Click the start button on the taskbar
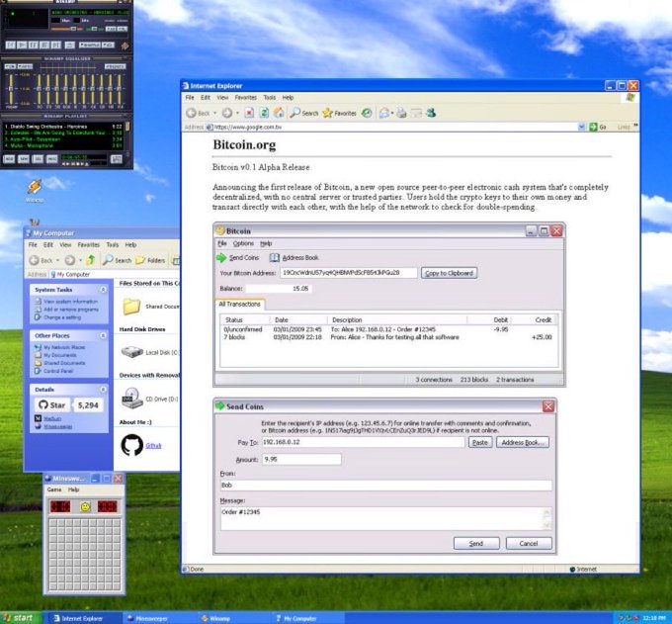This screenshot has height=624, width=672. pyautogui.click(x=20, y=617)
